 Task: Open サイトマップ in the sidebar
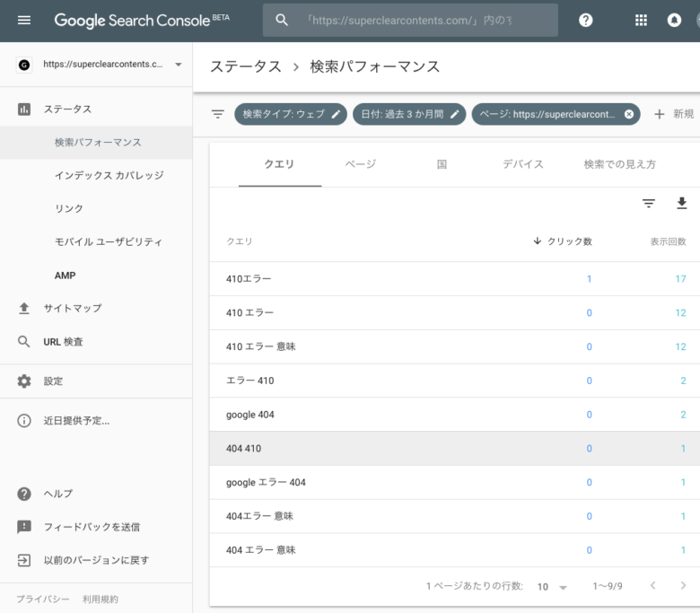tap(73, 308)
